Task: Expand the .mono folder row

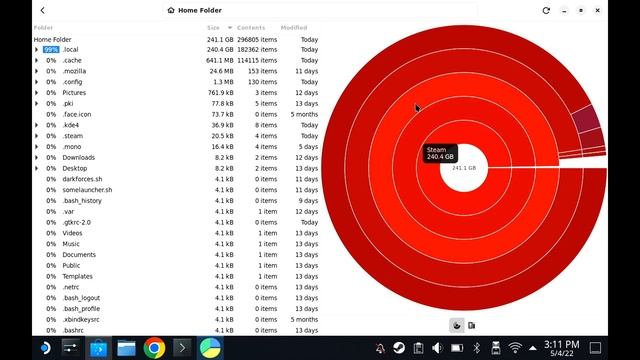Action: 36,147
